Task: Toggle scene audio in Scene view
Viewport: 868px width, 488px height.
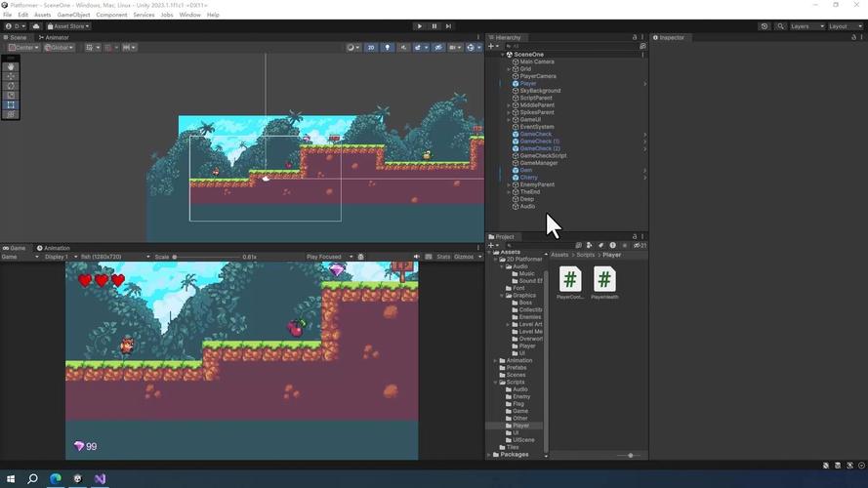Action: [x=403, y=48]
